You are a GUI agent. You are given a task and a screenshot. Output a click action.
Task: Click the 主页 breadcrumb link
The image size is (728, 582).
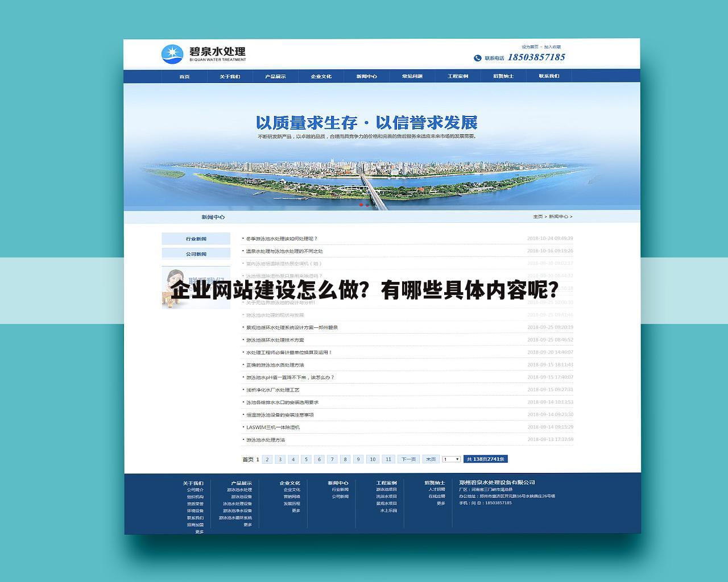537,217
